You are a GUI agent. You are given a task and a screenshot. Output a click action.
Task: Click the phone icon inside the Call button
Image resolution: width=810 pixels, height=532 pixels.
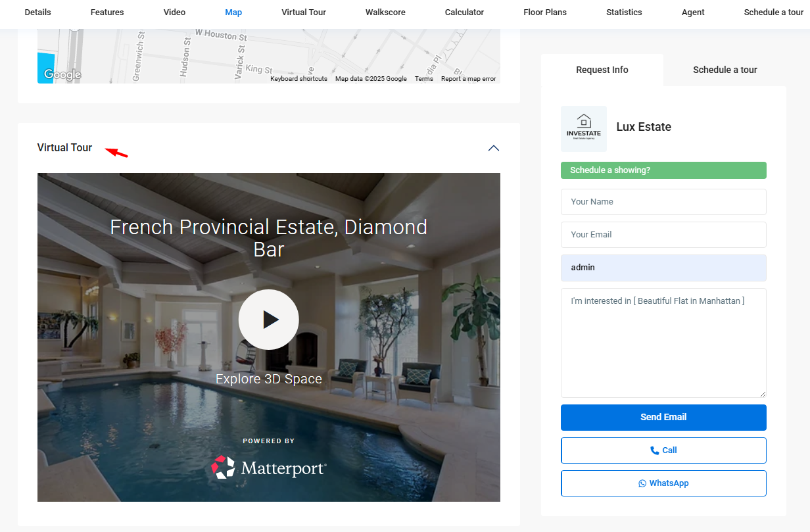coord(654,450)
